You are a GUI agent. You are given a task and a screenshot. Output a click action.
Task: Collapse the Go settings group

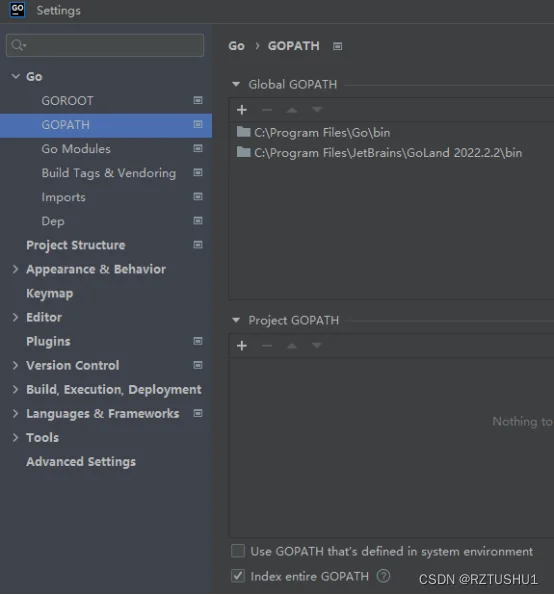pyautogui.click(x=16, y=76)
